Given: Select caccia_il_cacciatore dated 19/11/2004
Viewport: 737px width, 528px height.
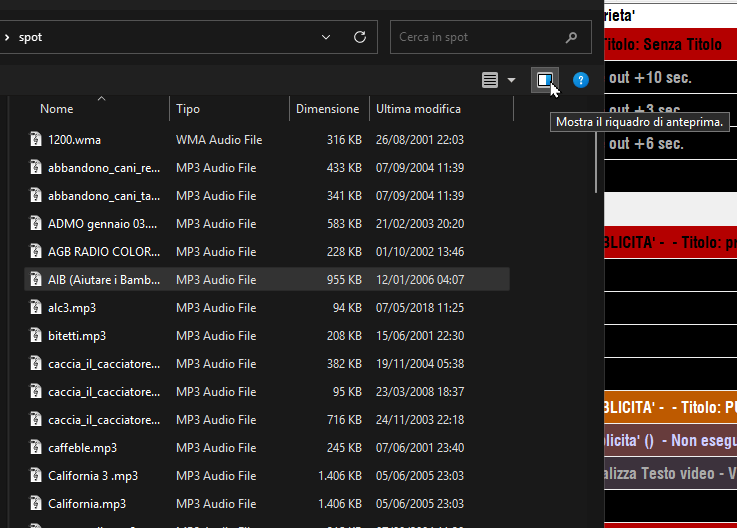Looking at the screenshot, I should [x=104, y=364].
